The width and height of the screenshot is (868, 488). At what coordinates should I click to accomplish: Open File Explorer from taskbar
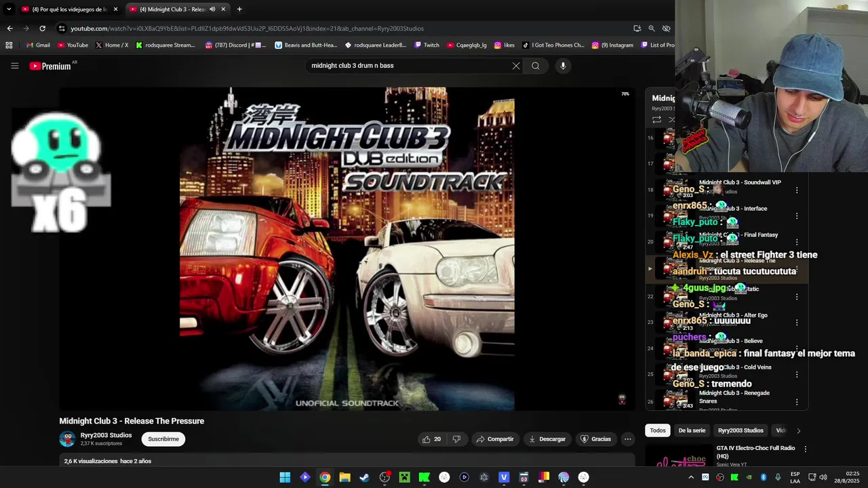[344, 477]
